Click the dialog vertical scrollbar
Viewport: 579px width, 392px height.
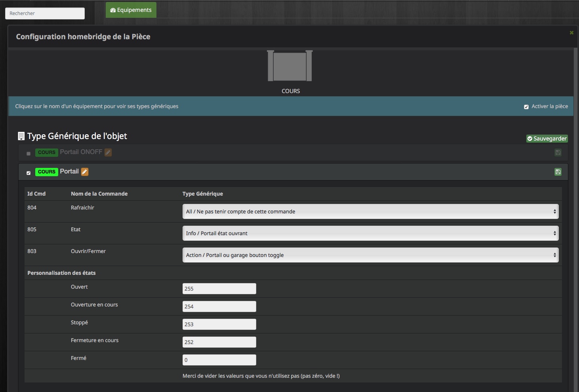click(x=576, y=220)
